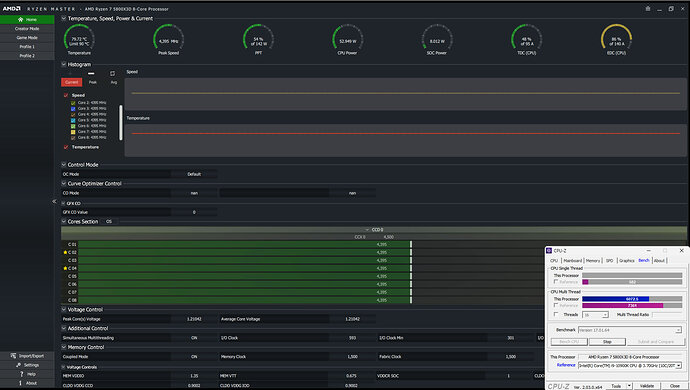690x390 pixels.
Task: Toggle the Temperature histogram checkbox
Action: 66,147
